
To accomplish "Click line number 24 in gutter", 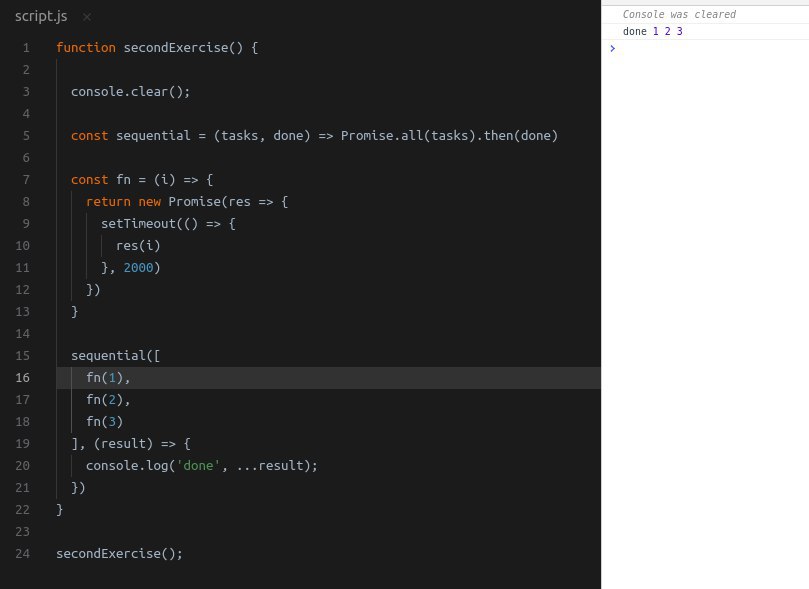I will click(x=22, y=553).
